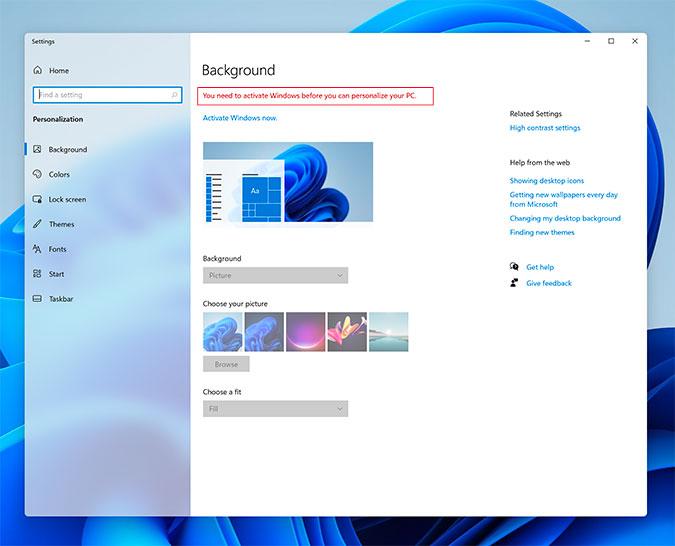Click the Home icon in the sidebar
The height and width of the screenshot is (546, 675).
click(x=38, y=71)
